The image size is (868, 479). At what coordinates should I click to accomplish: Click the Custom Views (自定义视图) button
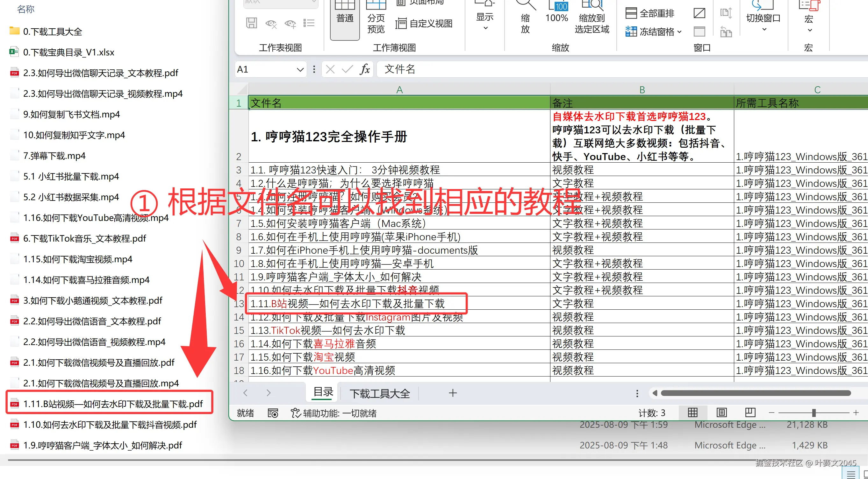coord(424,24)
